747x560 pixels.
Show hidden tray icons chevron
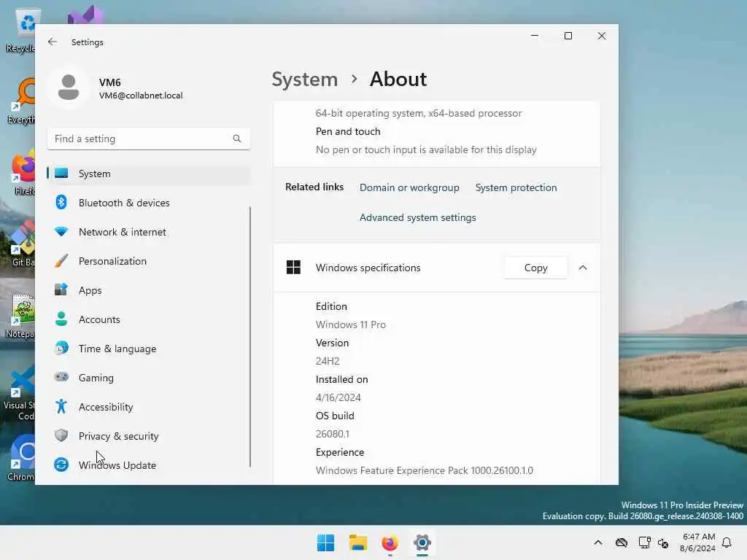point(598,542)
